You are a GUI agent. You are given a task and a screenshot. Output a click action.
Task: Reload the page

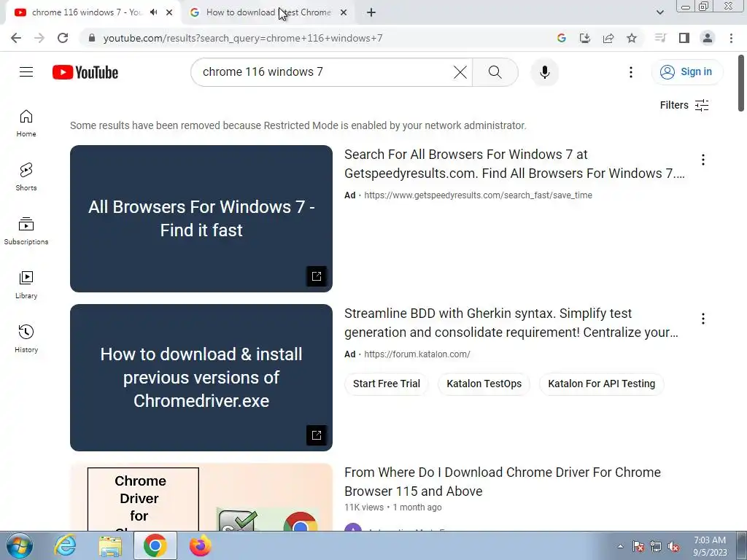[x=63, y=38]
